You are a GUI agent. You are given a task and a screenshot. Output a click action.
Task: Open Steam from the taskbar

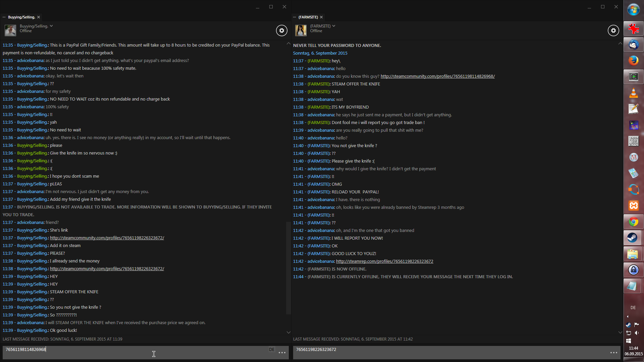pos(633,238)
